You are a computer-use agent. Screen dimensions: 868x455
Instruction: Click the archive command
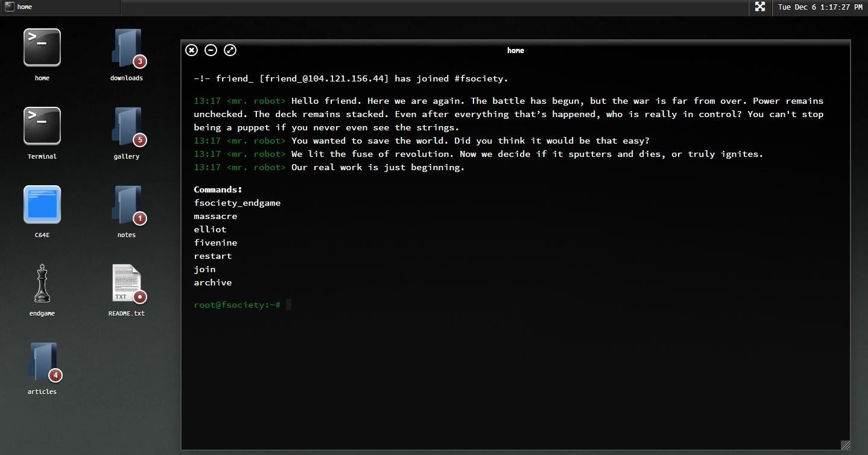tap(212, 282)
